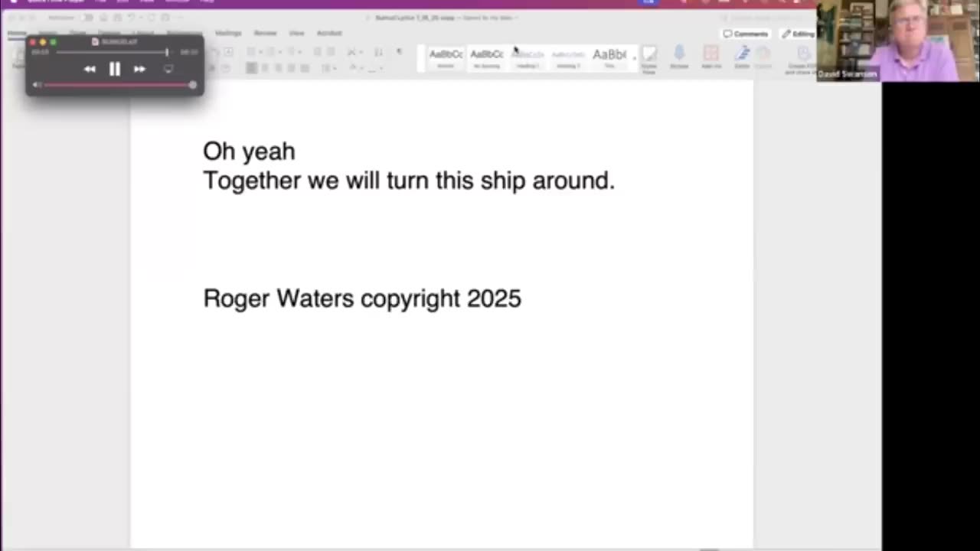This screenshot has width=980, height=551.
Task: Click the Numbering list icon
Action: click(271, 52)
